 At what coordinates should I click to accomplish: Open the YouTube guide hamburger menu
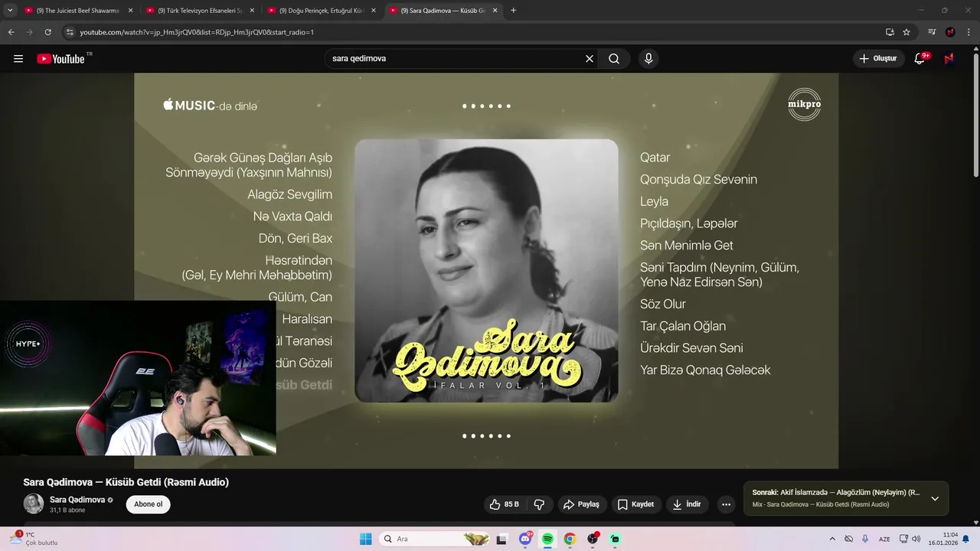tap(18, 59)
